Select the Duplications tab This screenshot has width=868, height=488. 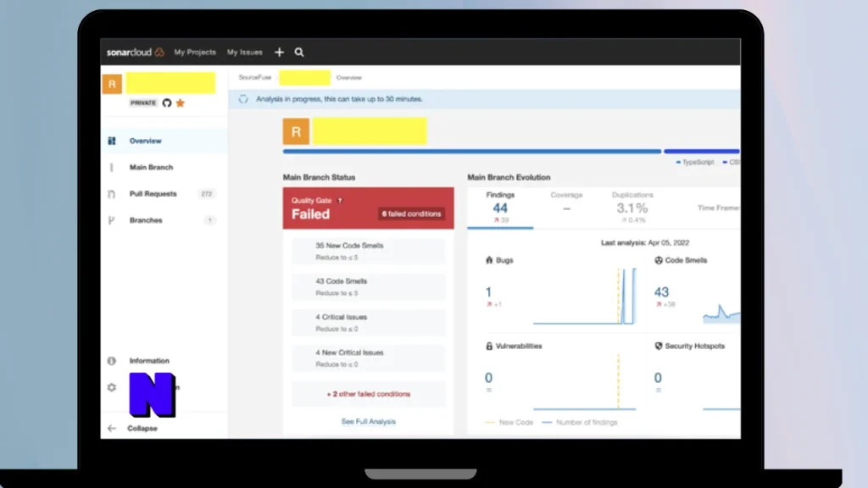[632, 207]
